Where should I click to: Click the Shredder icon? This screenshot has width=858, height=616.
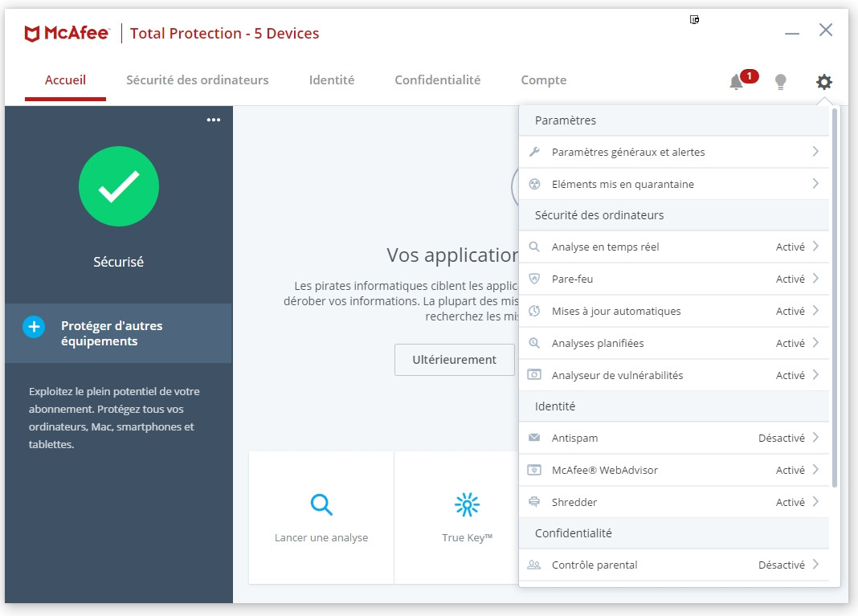coord(533,502)
